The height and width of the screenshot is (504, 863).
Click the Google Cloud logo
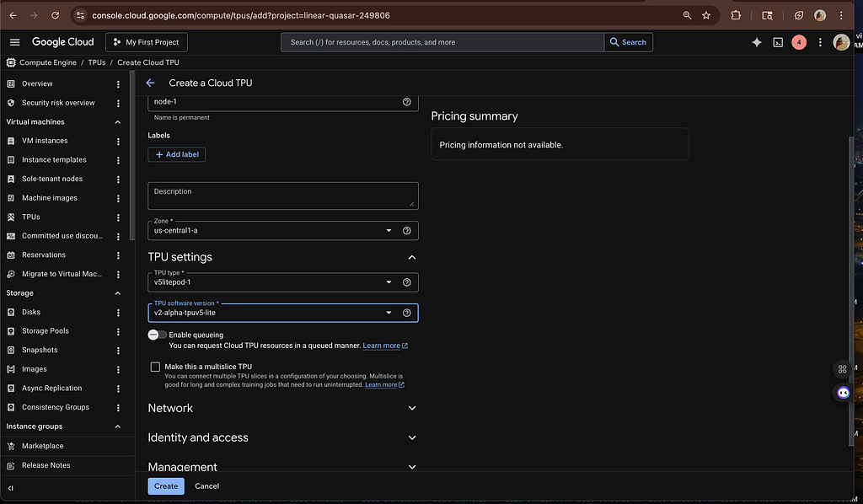pyautogui.click(x=62, y=42)
